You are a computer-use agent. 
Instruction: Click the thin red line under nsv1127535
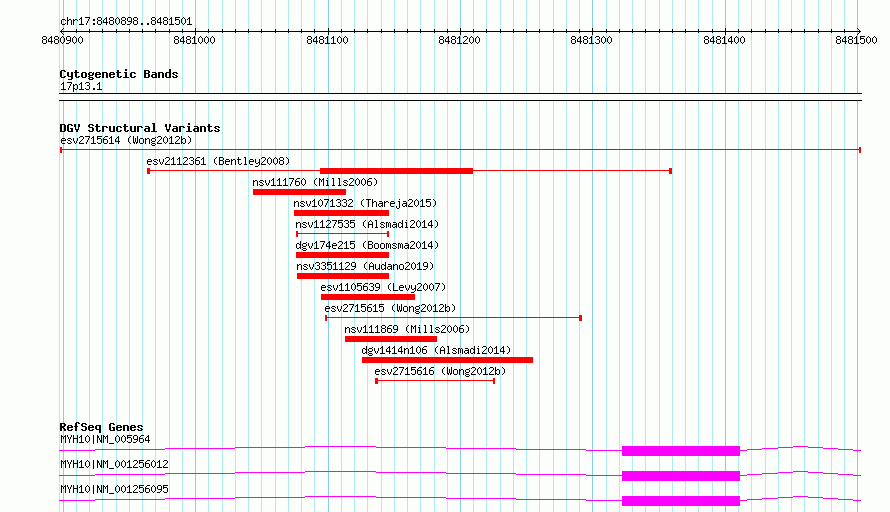click(x=342, y=234)
